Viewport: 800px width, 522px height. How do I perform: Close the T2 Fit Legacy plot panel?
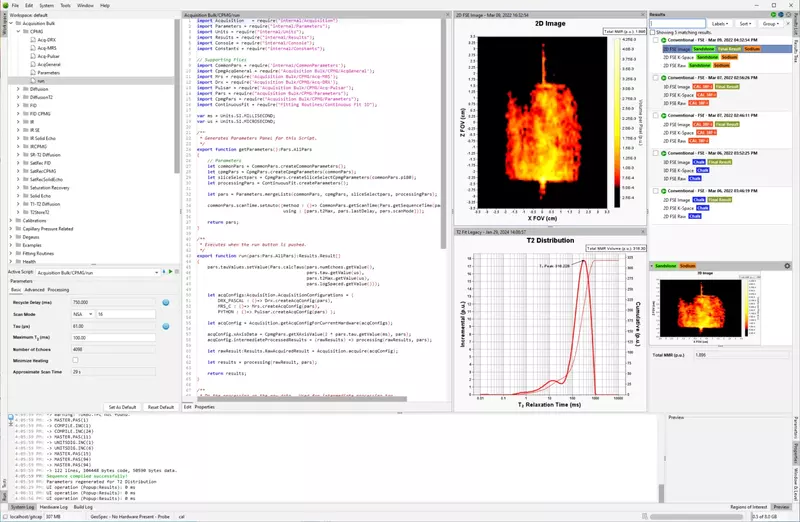(641, 232)
